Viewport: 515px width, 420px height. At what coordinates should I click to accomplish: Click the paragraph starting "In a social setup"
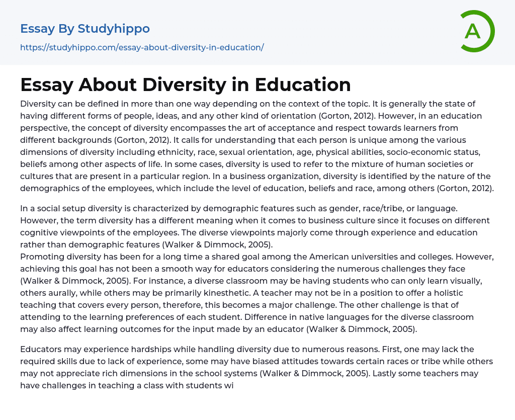tap(251, 225)
